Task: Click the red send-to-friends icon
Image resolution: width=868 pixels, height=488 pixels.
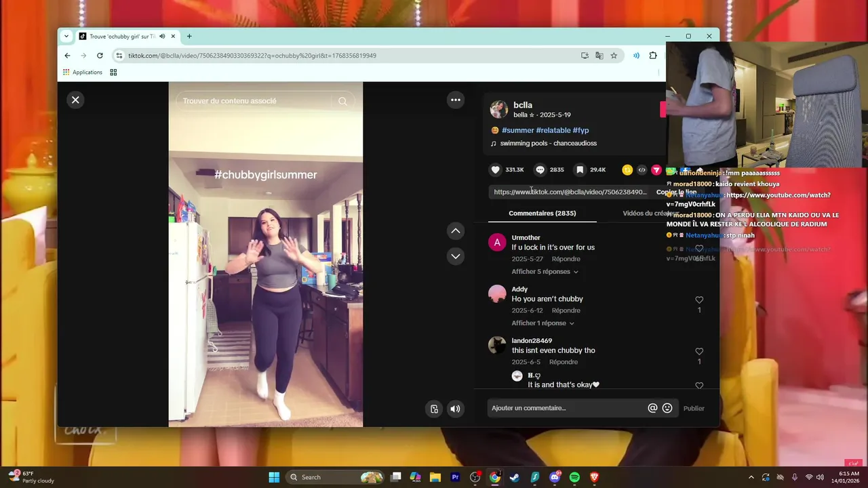Action: tap(656, 169)
